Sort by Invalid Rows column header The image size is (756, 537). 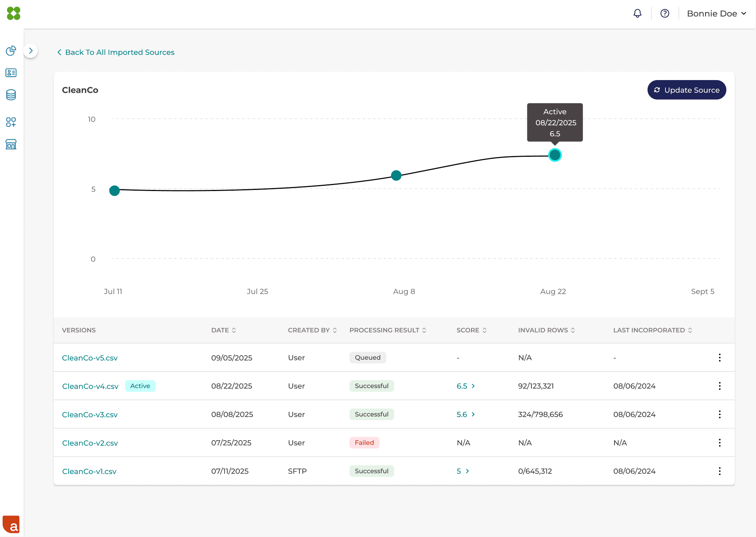tap(546, 330)
